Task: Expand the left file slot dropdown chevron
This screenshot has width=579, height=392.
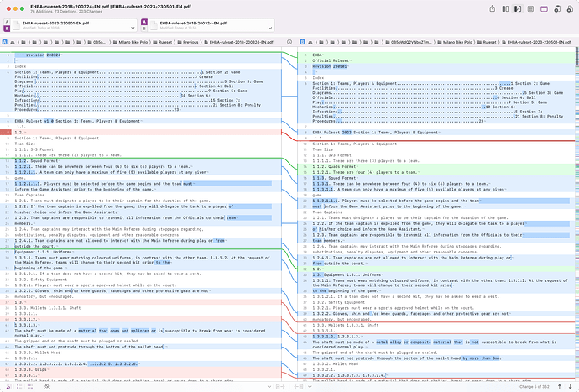Action: coord(133,28)
